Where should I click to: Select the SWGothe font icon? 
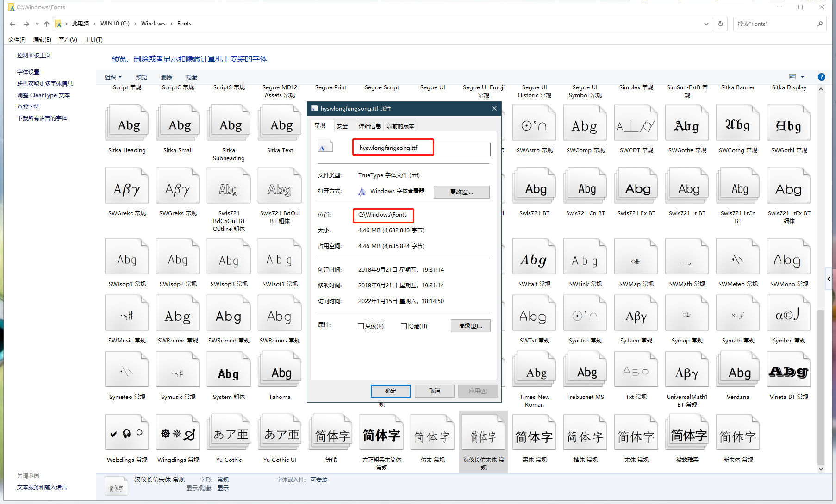pyautogui.click(x=687, y=123)
